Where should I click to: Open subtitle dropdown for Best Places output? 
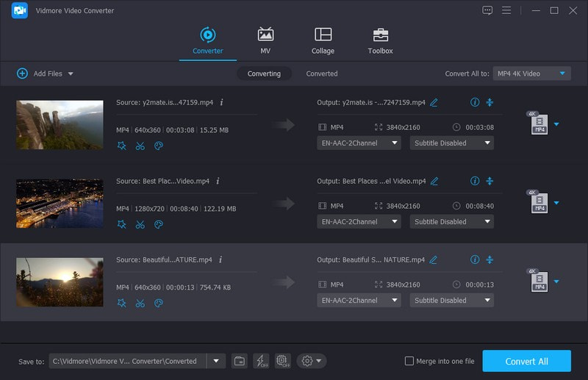451,222
